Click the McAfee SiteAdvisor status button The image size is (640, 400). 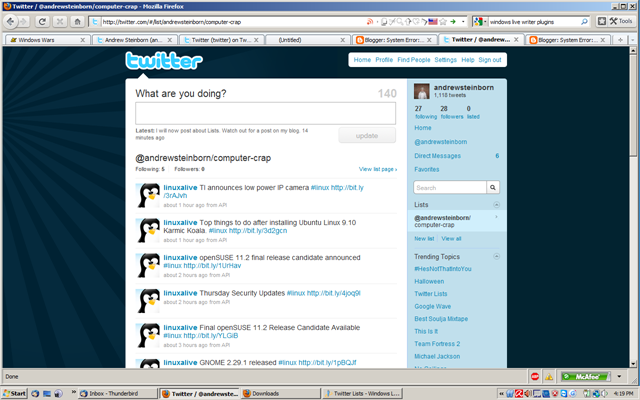[x=585, y=377]
